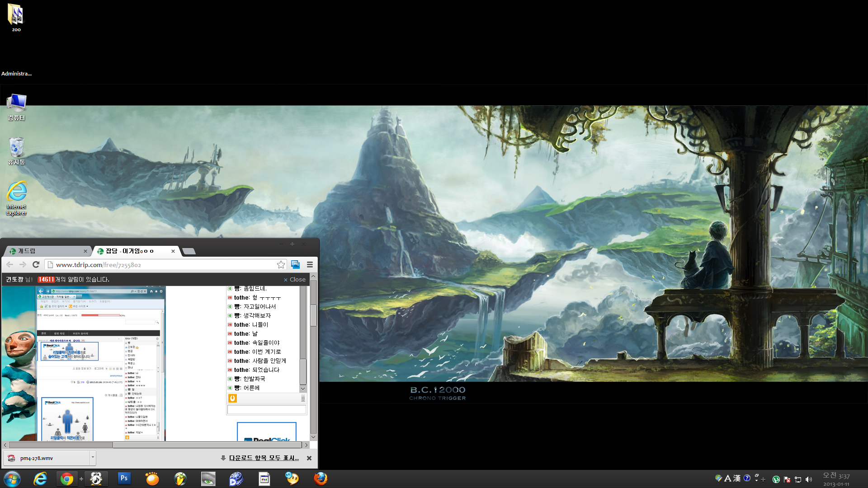Image resolution: width=868 pixels, height=488 pixels.
Task: Toggle the Hanja conversion button
Action: coord(737,478)
